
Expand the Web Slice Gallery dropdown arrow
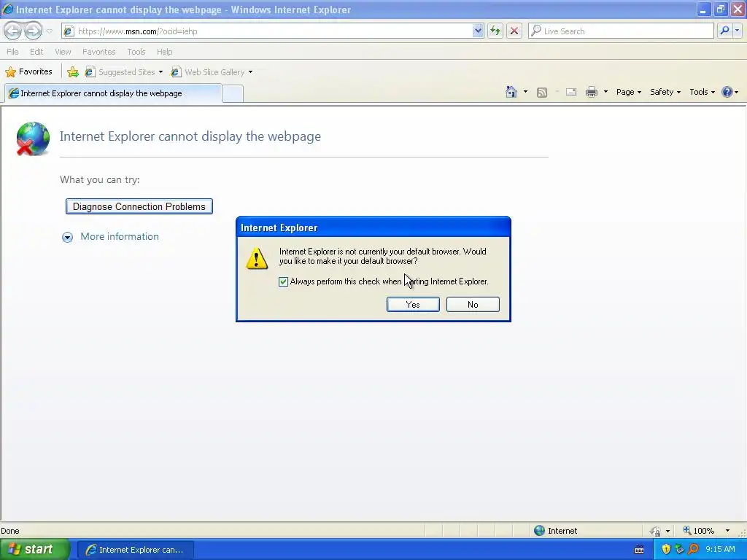tap(251, 72)
